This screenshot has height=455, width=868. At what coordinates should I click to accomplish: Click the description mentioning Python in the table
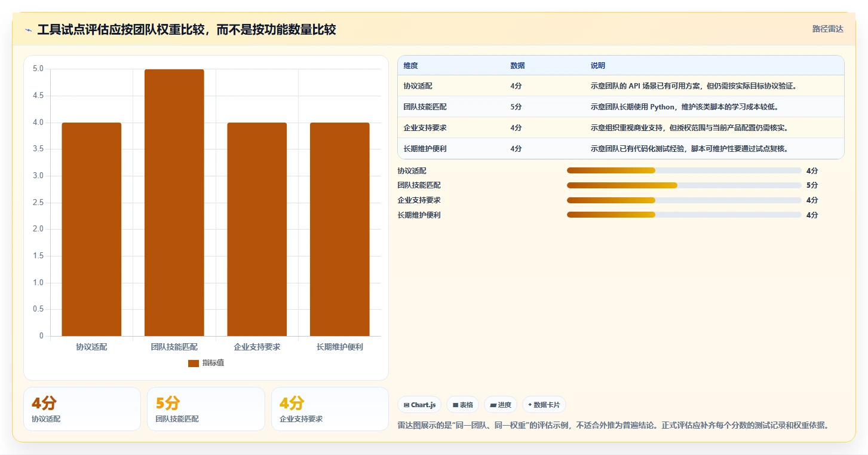click(685, 106)
